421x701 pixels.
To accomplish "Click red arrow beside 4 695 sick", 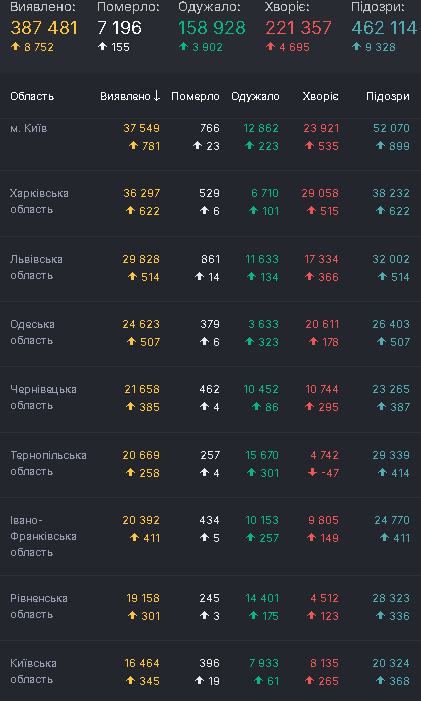I will coord(271,46).
